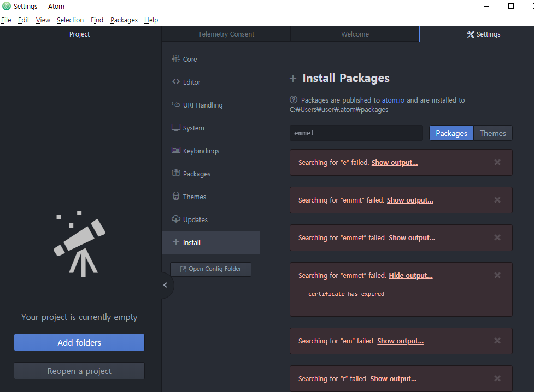Click the Packages box icon in sidebar
This screenshot has width=534, height=392.
tap(176, 173)
